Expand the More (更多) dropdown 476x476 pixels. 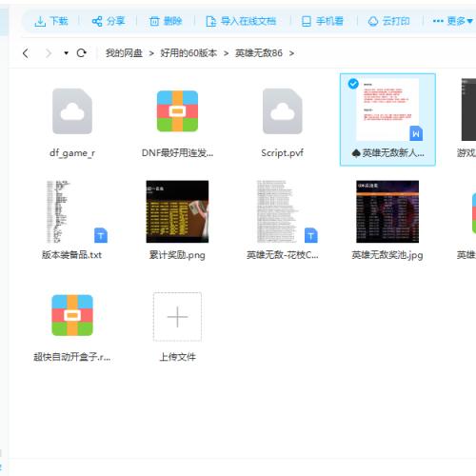coord(452,21)
